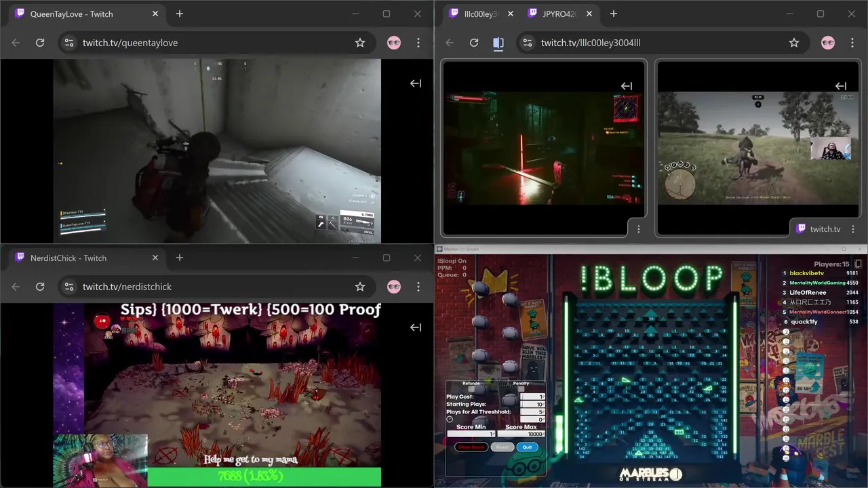Click the QueenTayLove stream video
868x488 pixels.
[217, 150]
